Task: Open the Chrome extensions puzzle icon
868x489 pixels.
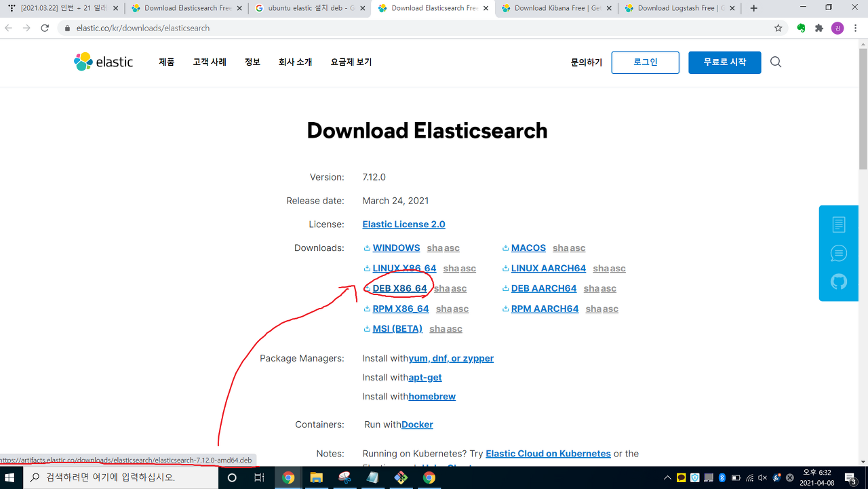Action: pos(819,28)
